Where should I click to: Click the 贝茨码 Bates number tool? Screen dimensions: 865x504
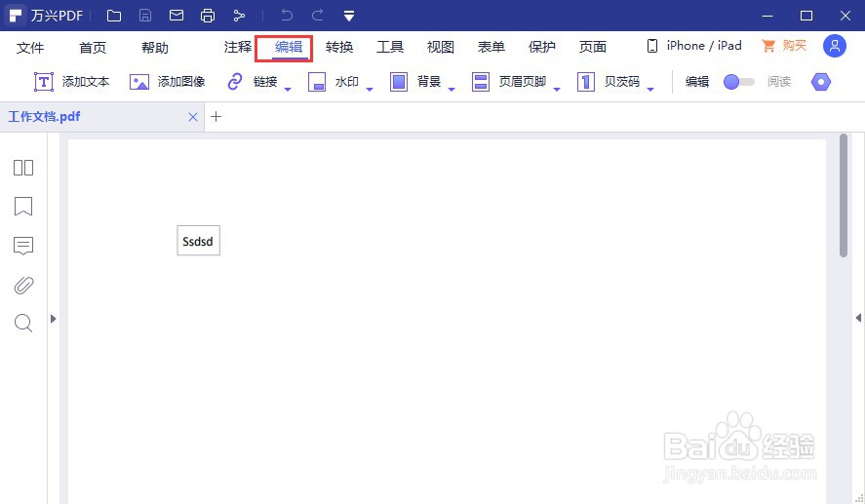(609, 82)
